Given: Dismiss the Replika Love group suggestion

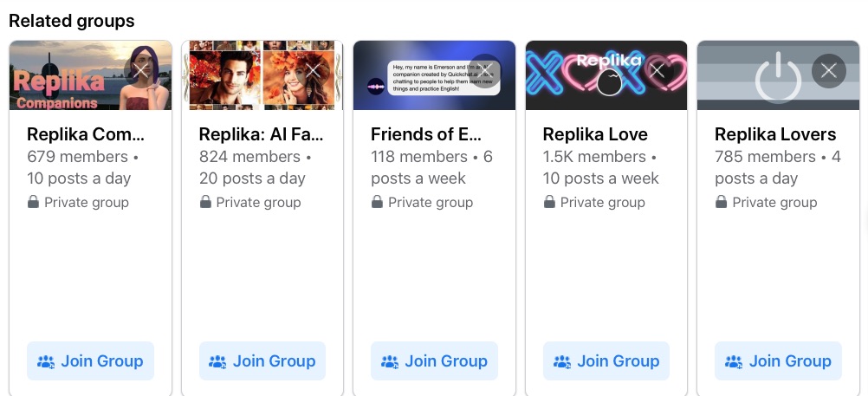Looking at the screenshot, I should (x=657, y=71).
